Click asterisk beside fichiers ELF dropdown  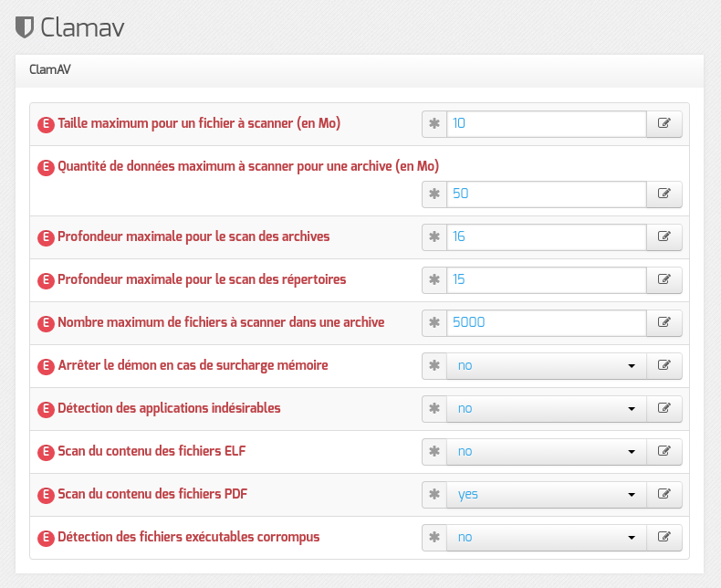pyautogui.click(x=434, y=451)
